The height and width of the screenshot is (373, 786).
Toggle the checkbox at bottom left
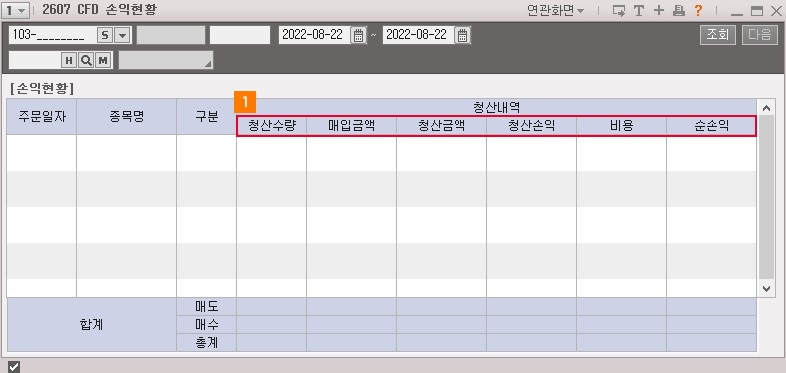coord(14,367)
